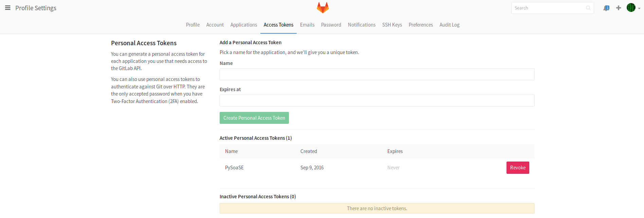Click the token Name input field
644x218 pixels.
(377, 74)
